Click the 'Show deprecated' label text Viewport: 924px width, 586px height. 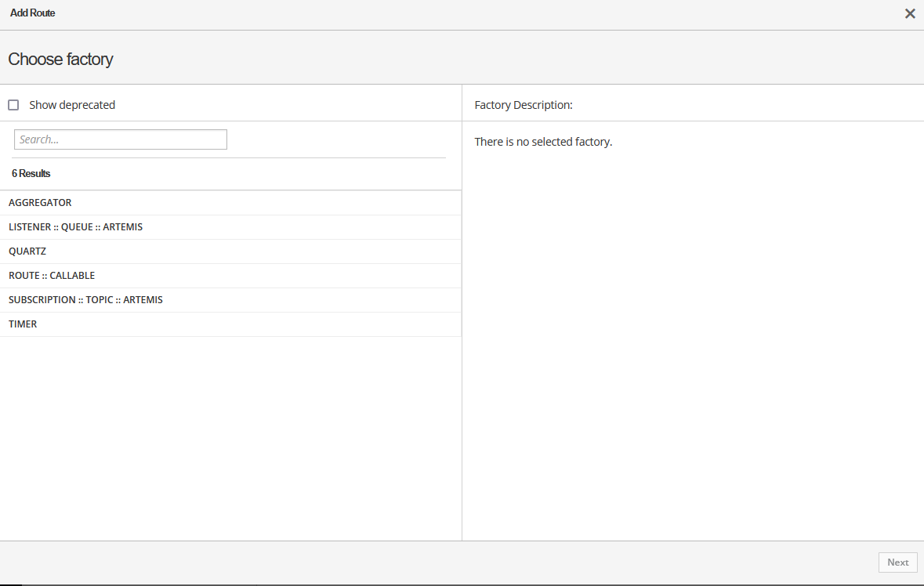coord(72,105)
